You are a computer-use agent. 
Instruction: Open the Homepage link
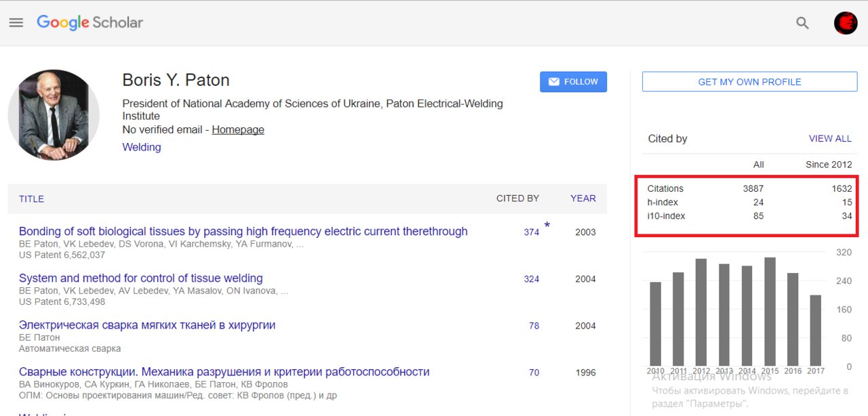238,130
